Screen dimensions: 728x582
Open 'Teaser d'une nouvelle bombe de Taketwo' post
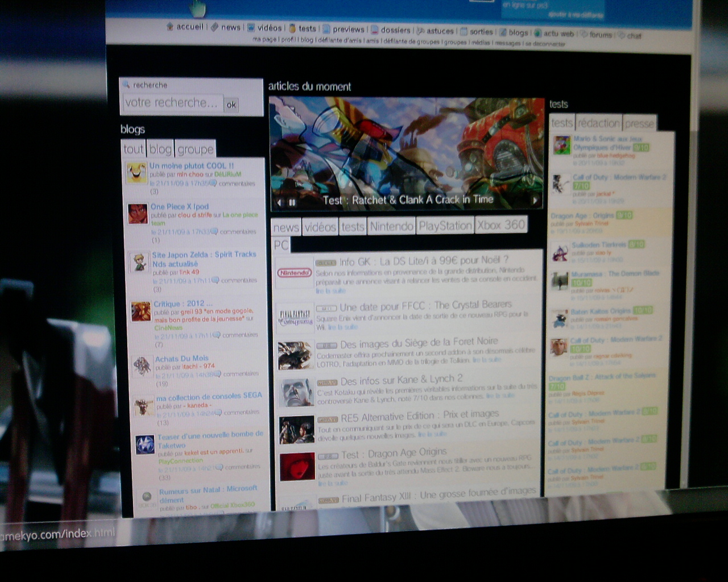click(210, 439)
